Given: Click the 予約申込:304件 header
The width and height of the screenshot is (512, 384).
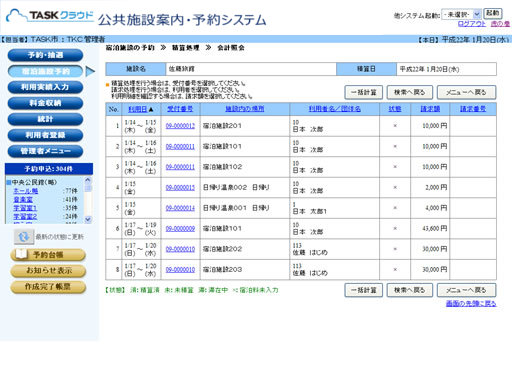Looking at the screenshot, I should (49, 169).
